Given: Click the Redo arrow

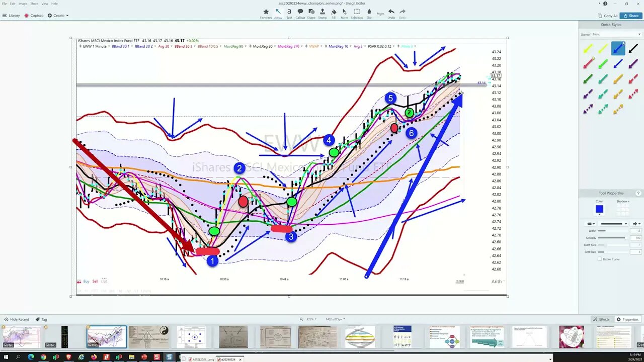Looking at the screenshot, I should tap(403, 14).
